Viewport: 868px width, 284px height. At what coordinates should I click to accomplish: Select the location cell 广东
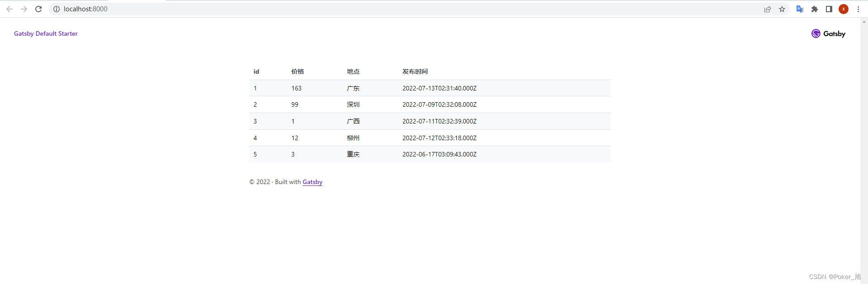click(353, 88)
